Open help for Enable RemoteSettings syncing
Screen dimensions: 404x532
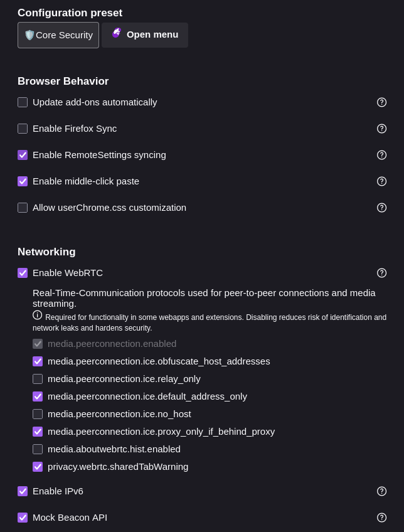coord(381,155)
